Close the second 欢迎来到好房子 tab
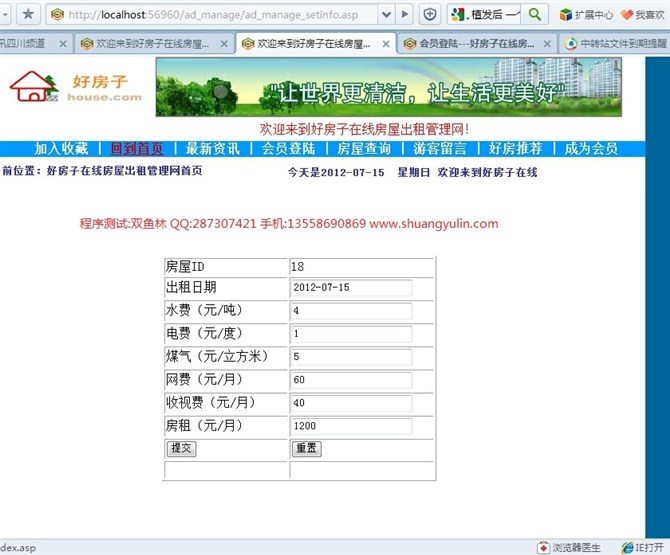This screenshot has height=555, width=670. (224, 44)
